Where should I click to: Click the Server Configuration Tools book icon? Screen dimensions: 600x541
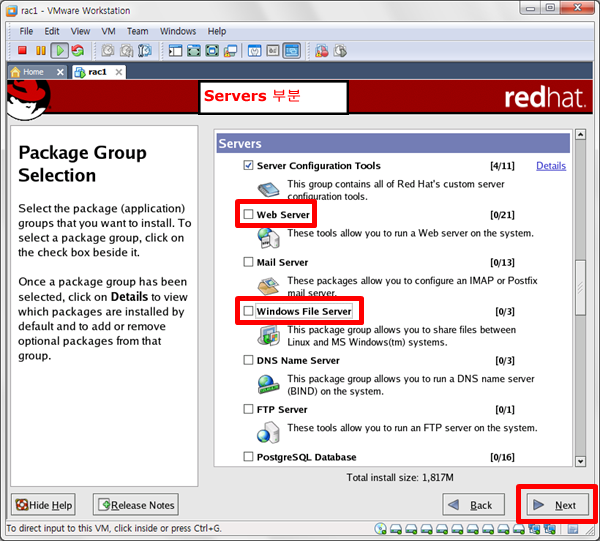coord(268,189)
